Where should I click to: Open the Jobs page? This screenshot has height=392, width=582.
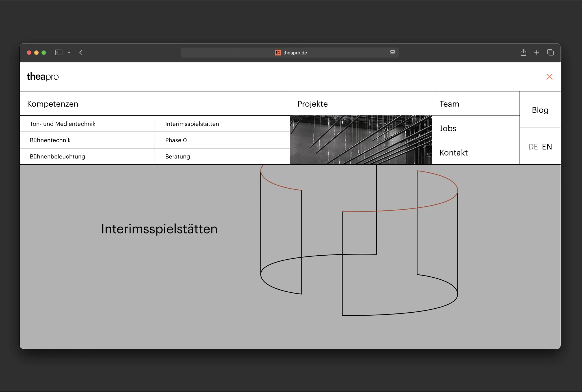coord(448,128)
